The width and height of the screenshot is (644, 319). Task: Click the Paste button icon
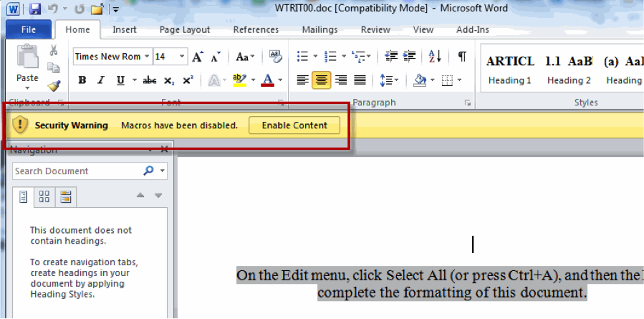(27, 57)
